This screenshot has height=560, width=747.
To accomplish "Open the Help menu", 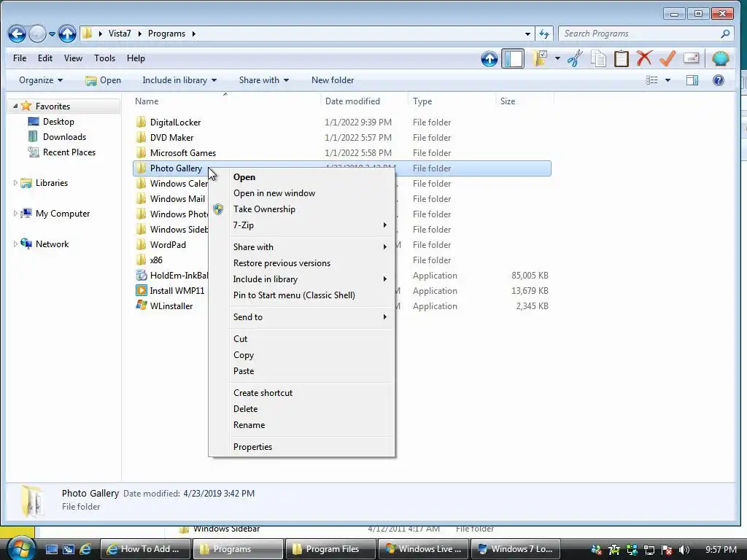I will (136, 58).
